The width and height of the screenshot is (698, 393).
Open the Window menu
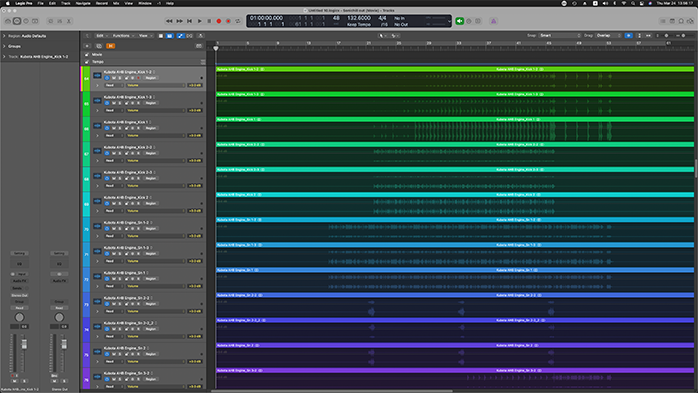coord(145,3)
